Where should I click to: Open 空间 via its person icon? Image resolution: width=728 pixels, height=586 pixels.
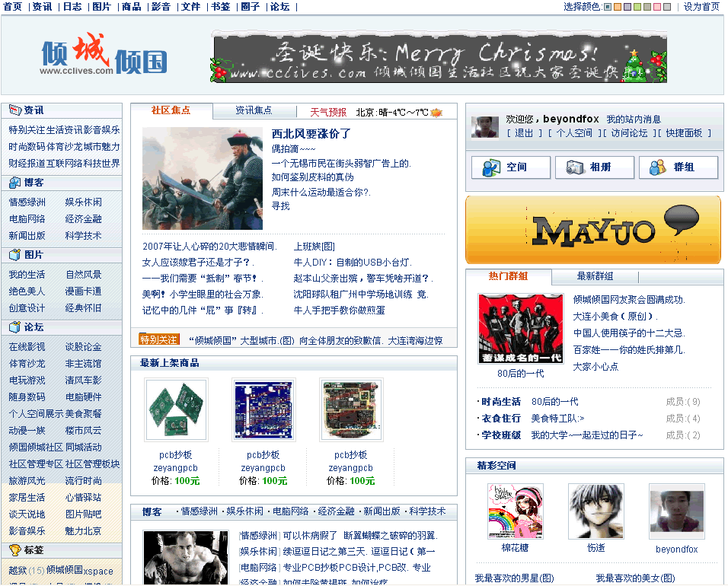tap(491, 167)
